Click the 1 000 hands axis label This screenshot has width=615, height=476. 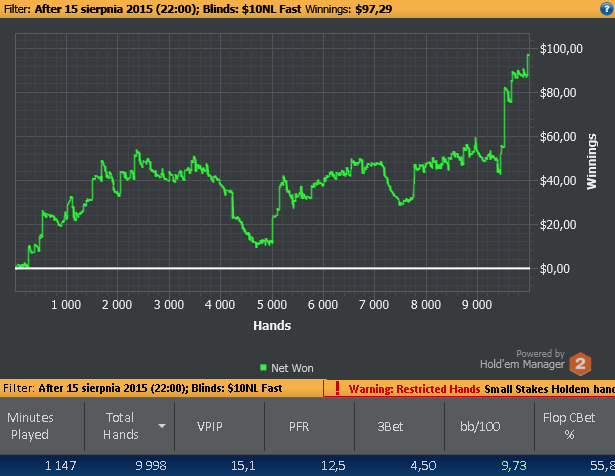pos(66,305)
